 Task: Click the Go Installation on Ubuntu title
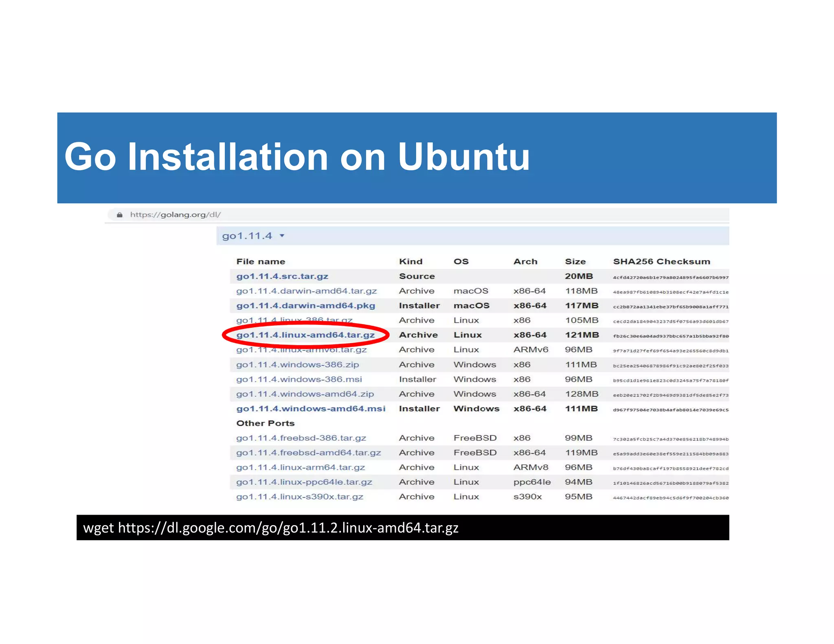297,157
